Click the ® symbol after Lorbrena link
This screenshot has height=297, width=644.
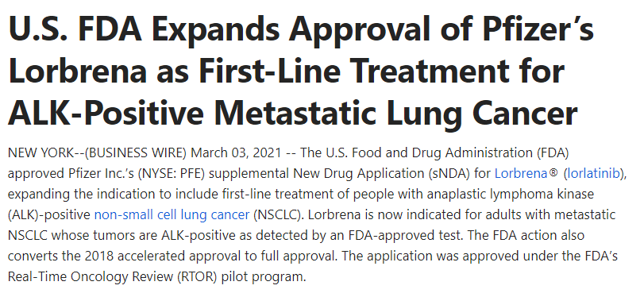pyautogui.click(x=553, y=172)
